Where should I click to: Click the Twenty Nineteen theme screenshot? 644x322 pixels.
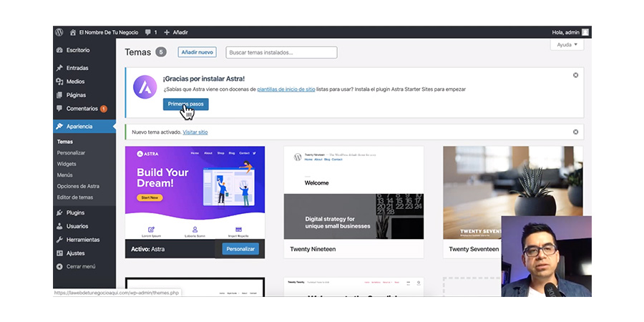click(353, 192)
